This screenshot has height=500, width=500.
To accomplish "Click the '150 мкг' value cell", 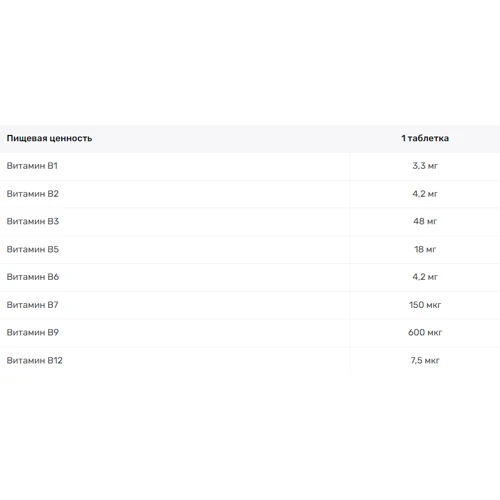I will pos(425,305).
